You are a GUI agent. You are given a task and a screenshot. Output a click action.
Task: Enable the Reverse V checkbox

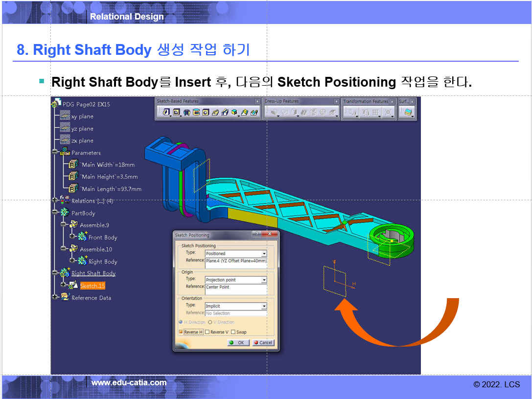[x=208, y=332]
